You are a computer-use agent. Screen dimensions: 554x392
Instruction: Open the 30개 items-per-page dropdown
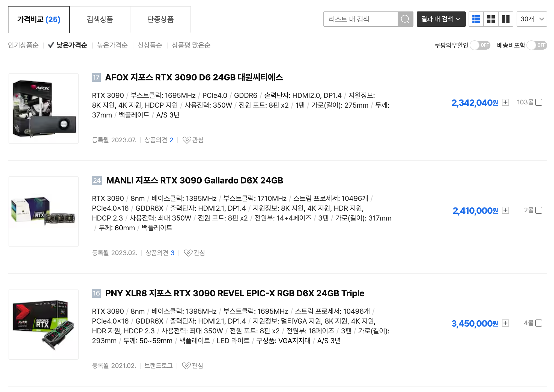click(x=531, y=19)
